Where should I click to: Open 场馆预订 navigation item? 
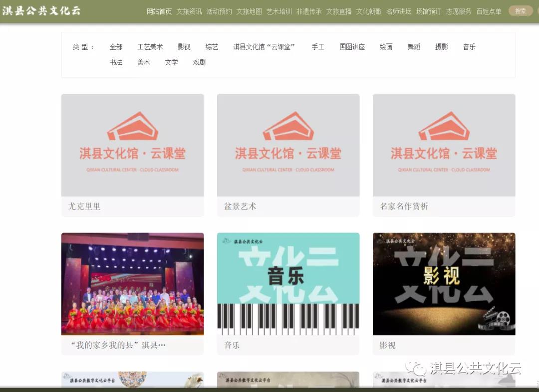pyautogui.click(x=429, y=11)
